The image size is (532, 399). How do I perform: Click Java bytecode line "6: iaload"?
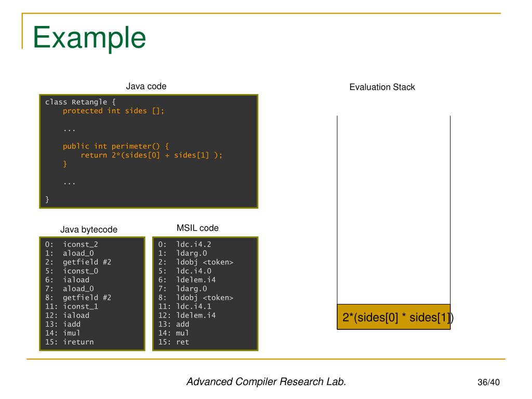67,280
